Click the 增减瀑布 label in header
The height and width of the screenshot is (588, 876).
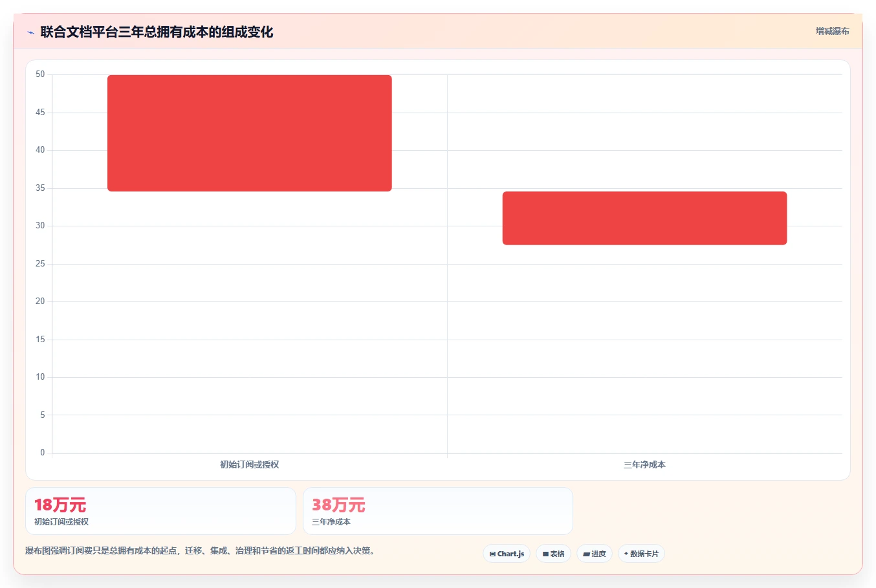832,31
